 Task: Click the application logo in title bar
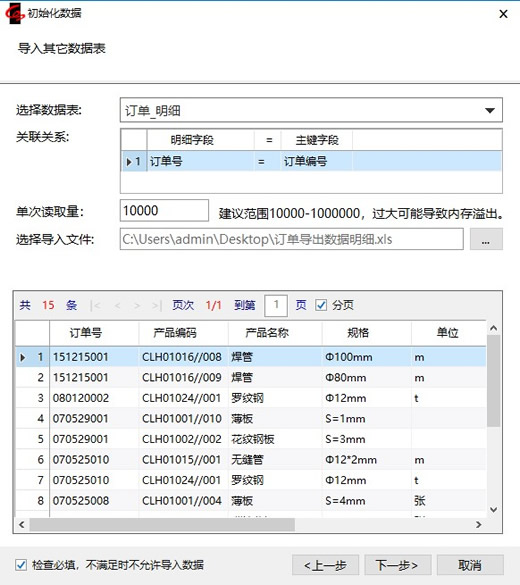(x=14, y=13)
